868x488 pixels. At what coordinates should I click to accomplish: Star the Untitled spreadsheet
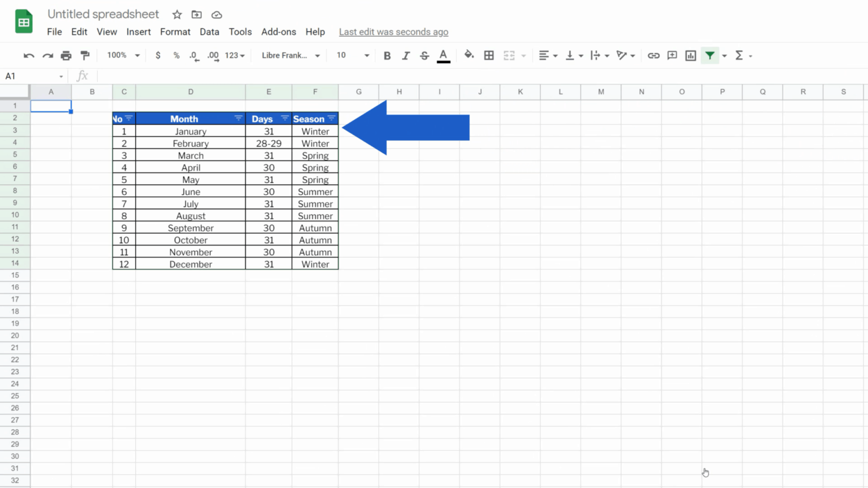coord(177,15)
